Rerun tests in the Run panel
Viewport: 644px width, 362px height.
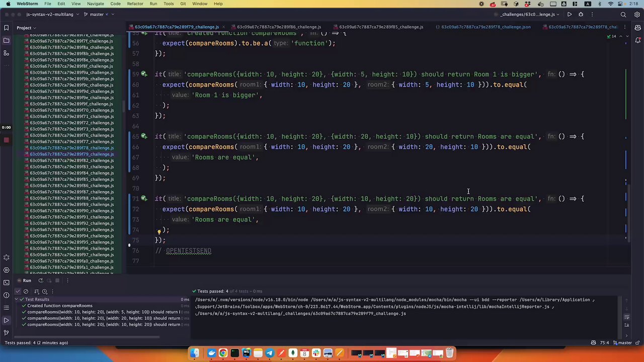click(41, 281)
